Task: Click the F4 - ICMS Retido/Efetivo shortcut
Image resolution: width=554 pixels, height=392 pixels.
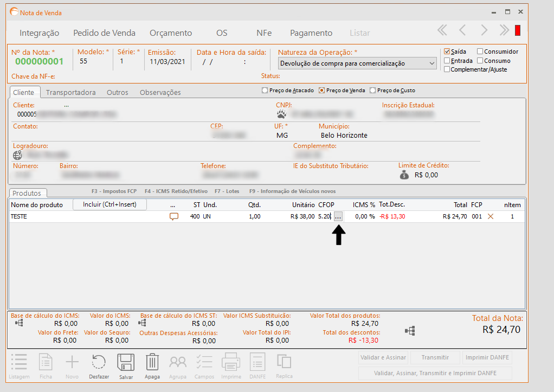Action: [x=176, y=191]
